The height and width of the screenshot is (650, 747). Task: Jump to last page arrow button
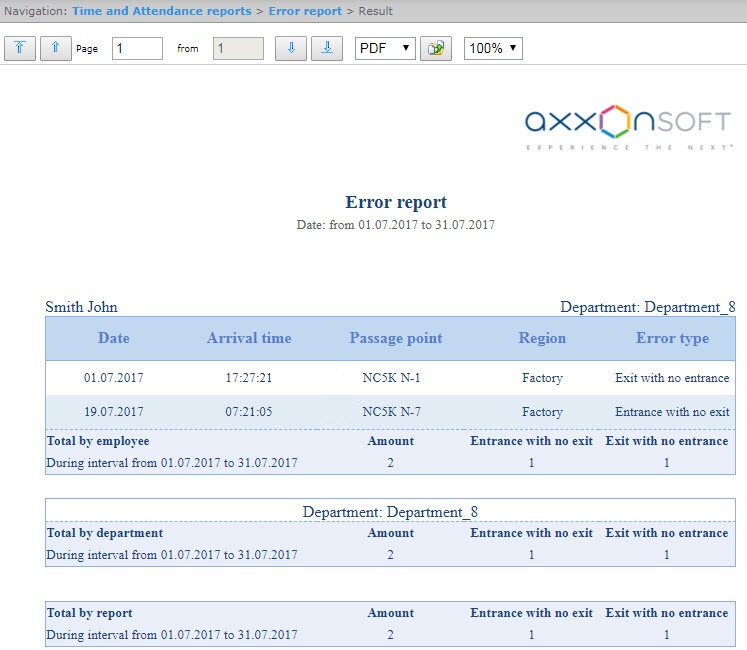tap(327, 48)
